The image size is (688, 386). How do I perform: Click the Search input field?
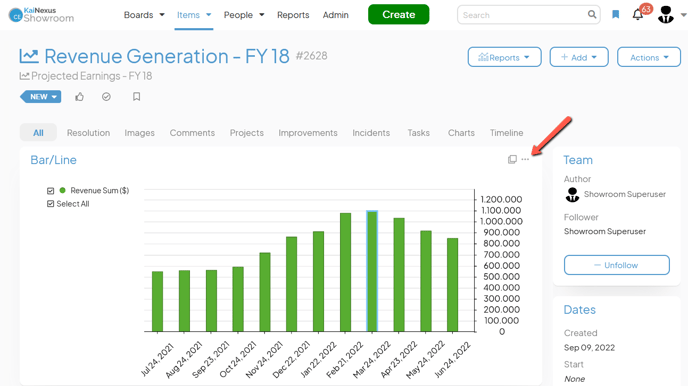[522, 15]
